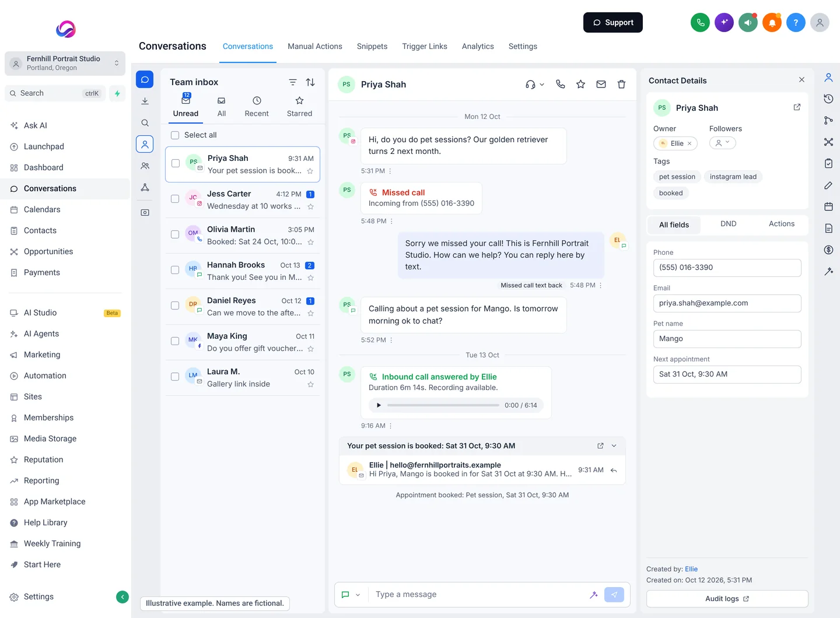Tick the Maya King conversation checkbox
This screenshot has width=840, height=618.
(x=174, y=341)
